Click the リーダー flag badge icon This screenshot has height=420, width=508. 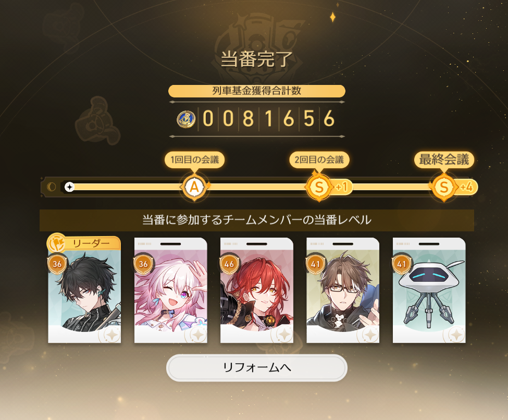pos(56,243)
